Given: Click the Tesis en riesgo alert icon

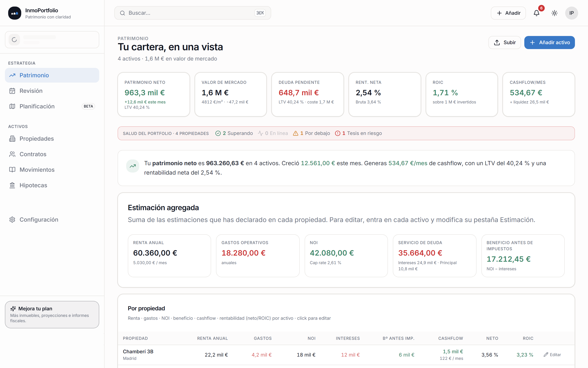Looking at the screenshot, I should [x=337, y=133].
